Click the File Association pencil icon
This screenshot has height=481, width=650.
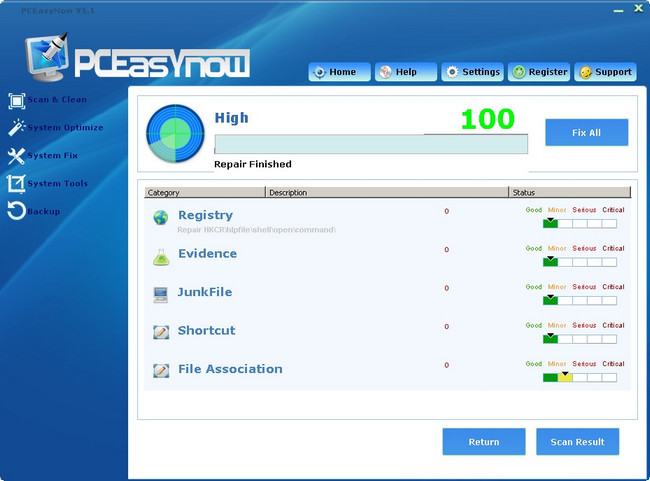pos(161,370)
